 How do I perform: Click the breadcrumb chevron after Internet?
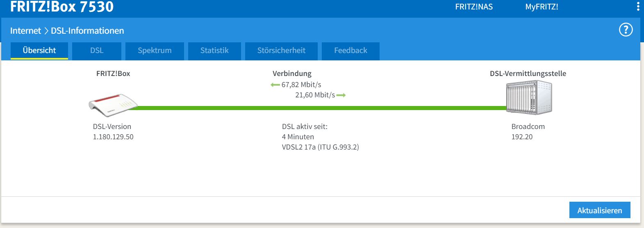tap(46, 31)
